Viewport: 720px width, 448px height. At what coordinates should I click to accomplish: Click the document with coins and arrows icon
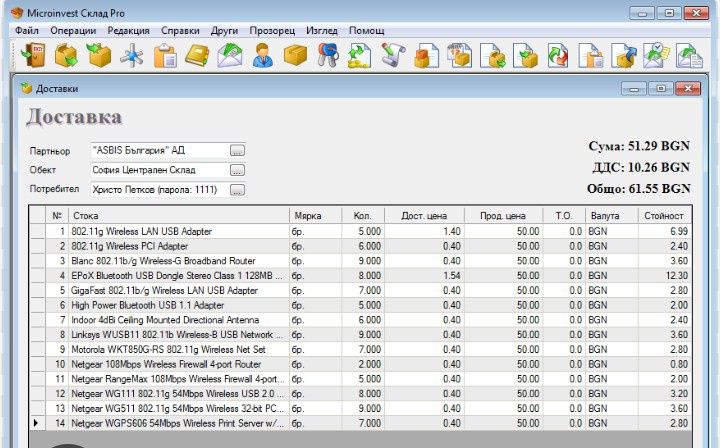(360, 56)
